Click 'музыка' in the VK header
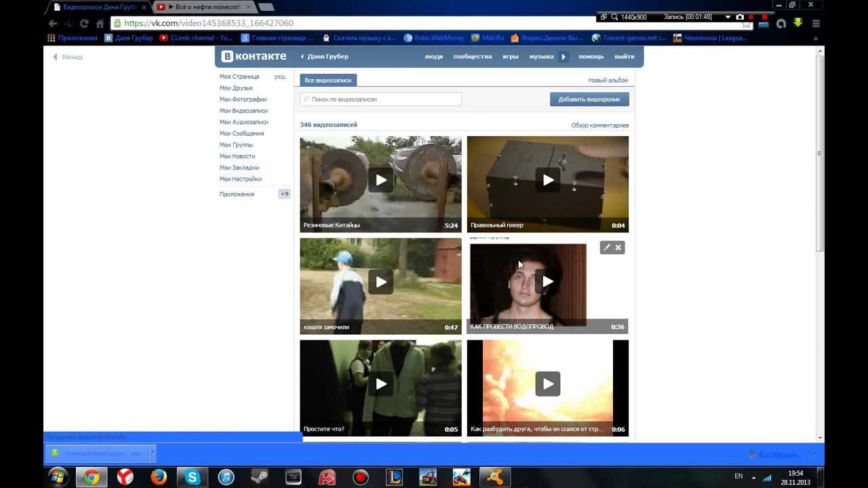The height and width of the screenshot is (488, 868). (541, 56)
